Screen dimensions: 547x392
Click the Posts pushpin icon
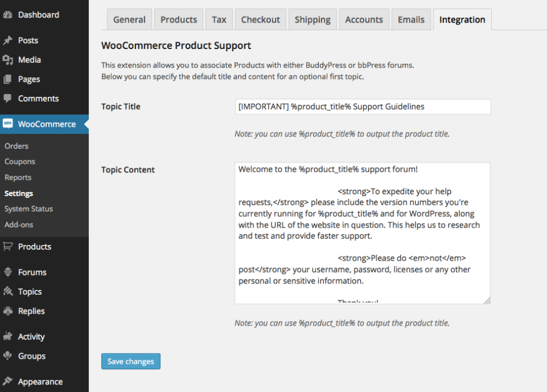(7, 40)
